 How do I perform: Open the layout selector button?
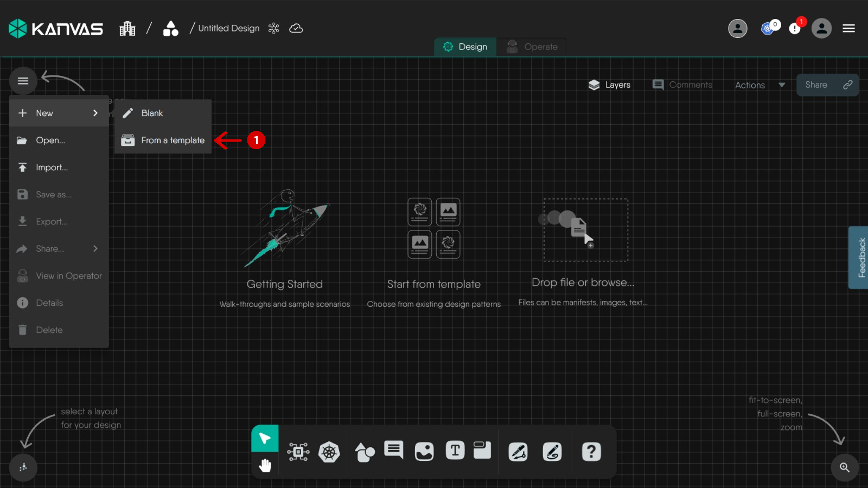click(23, 467)
